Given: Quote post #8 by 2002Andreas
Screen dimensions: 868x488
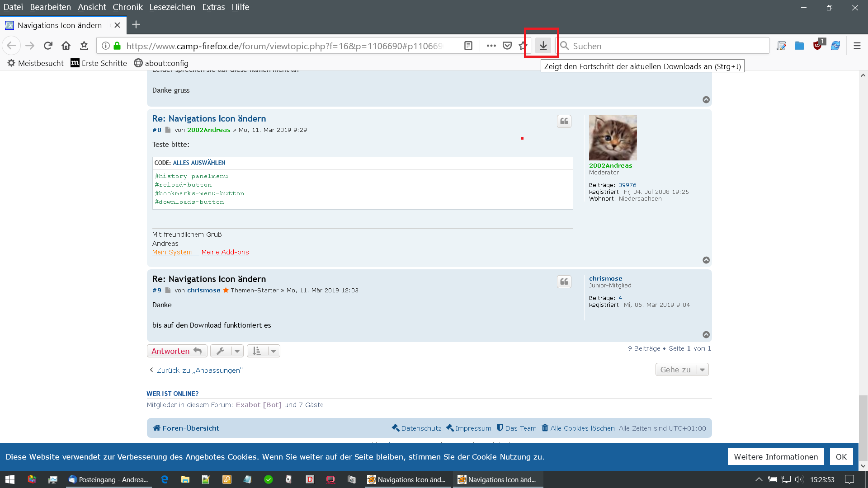Looking at the screenshot, I should [564, 121].
